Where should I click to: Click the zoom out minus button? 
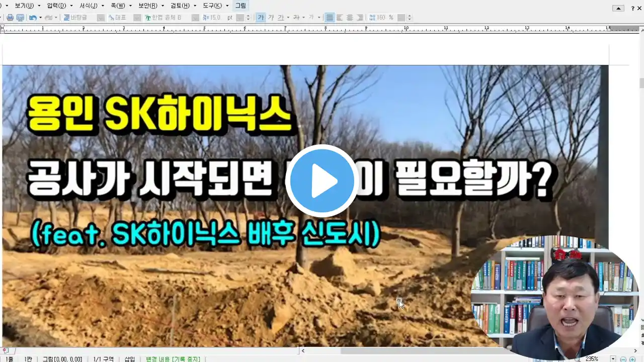623,359
